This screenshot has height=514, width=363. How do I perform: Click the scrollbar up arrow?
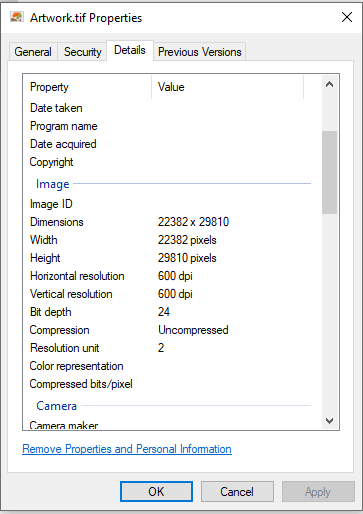coord(329,85)
